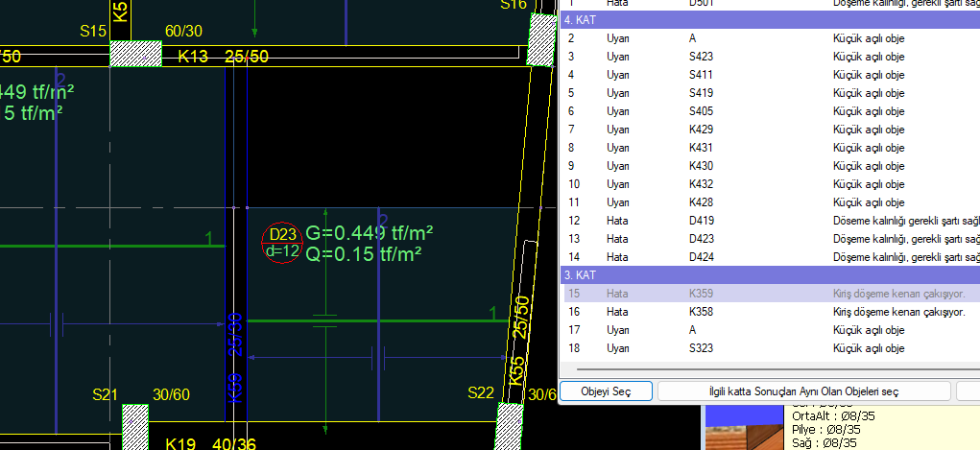Pick the D423 slab thickness error

(x=768, y=239)
